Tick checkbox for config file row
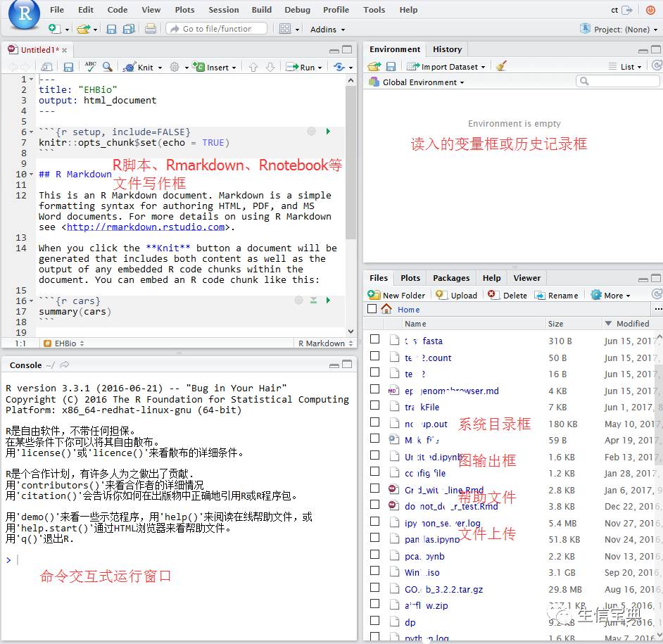This screenshot has width=663, height=644. (x=374, y=471)
